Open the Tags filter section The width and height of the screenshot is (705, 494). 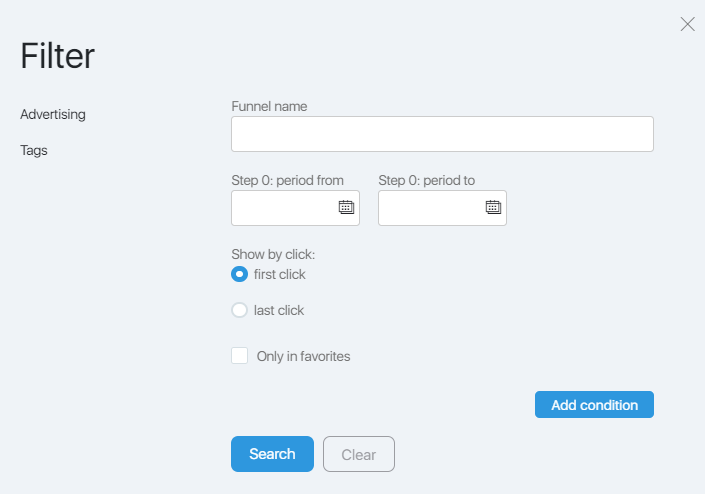(x=34, y=150)
